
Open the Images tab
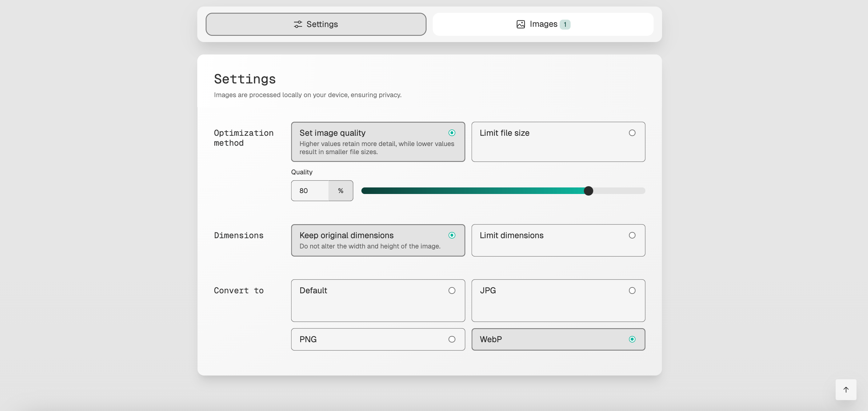click(x=543, y=24)
